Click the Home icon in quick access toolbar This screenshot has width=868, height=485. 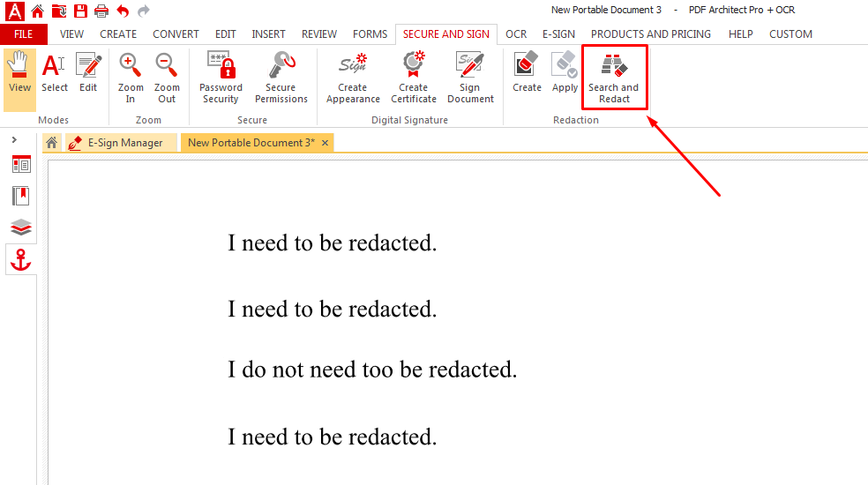(x=38, y=11)
